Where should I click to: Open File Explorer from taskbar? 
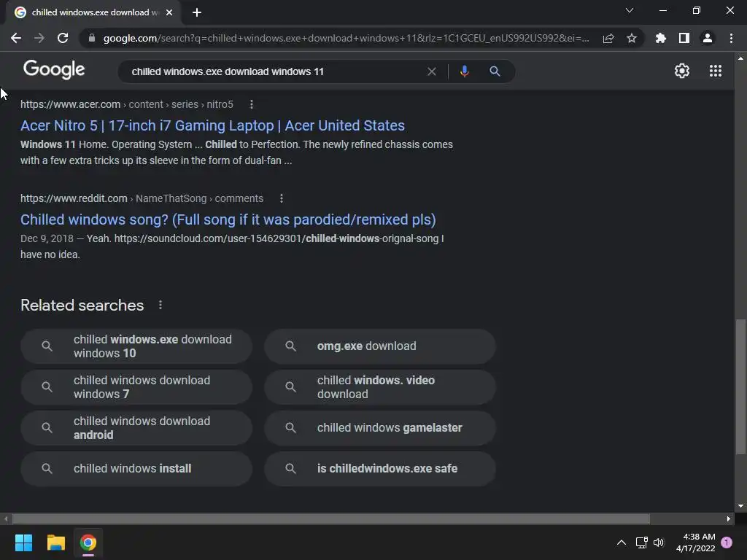[x=55, y=542]
